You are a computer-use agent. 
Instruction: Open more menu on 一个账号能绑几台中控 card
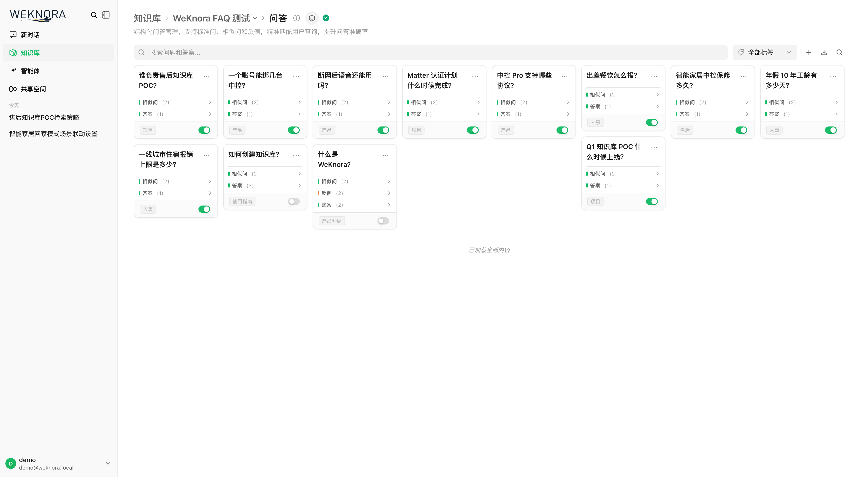[x=296, y=76]
